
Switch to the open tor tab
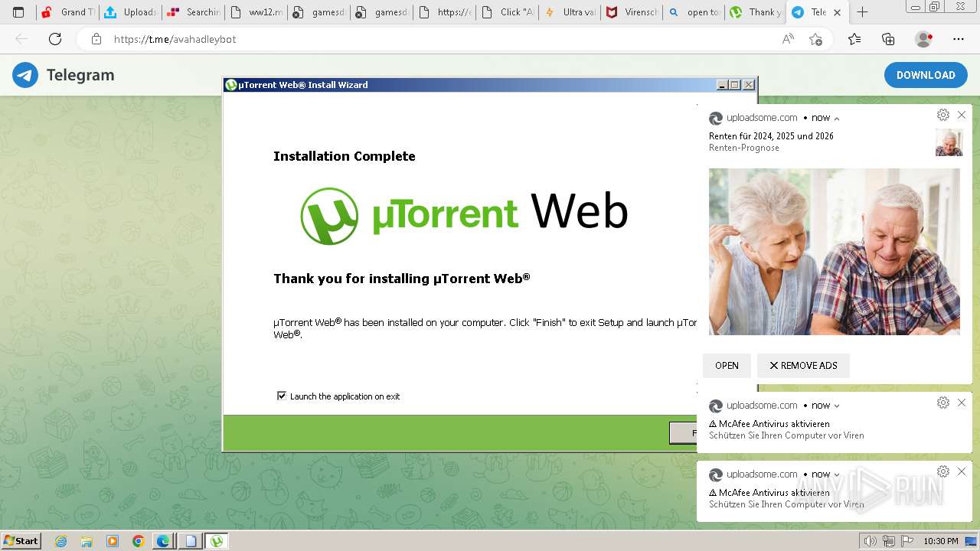694,12
